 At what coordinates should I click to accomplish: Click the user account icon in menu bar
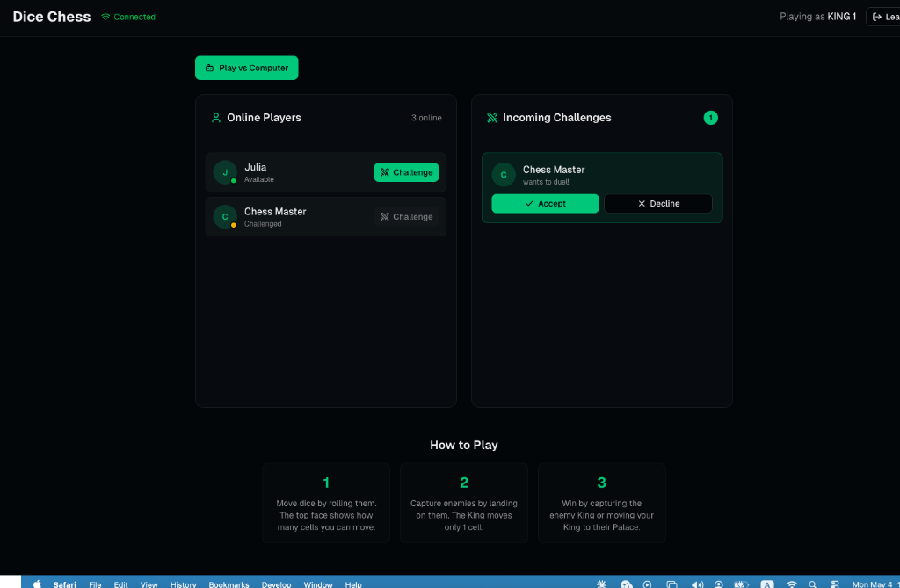[718, 584]
